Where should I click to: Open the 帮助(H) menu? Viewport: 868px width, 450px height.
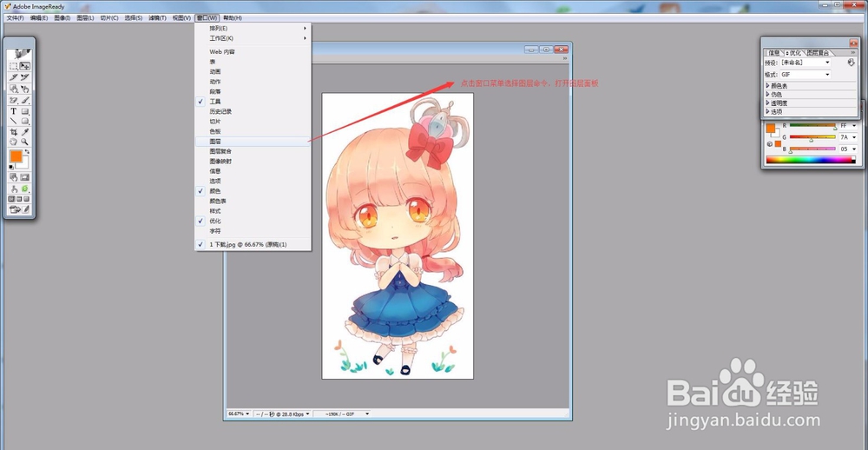[233, 17]
